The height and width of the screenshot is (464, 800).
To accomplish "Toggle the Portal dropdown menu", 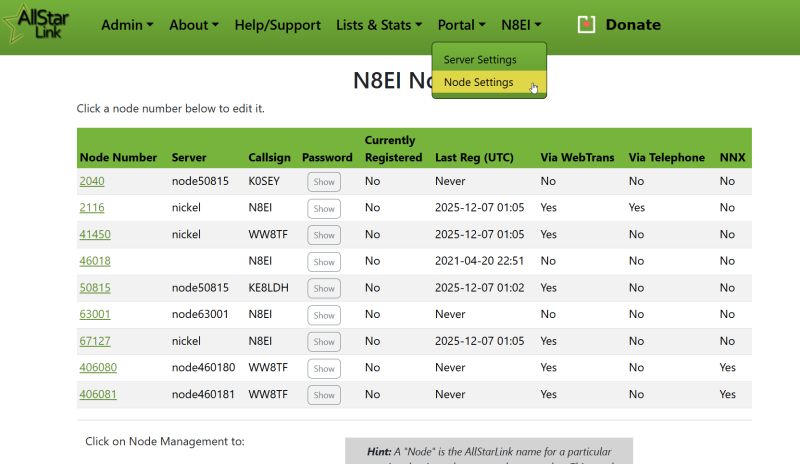I will pyautogui.click(x=461, y=25).
